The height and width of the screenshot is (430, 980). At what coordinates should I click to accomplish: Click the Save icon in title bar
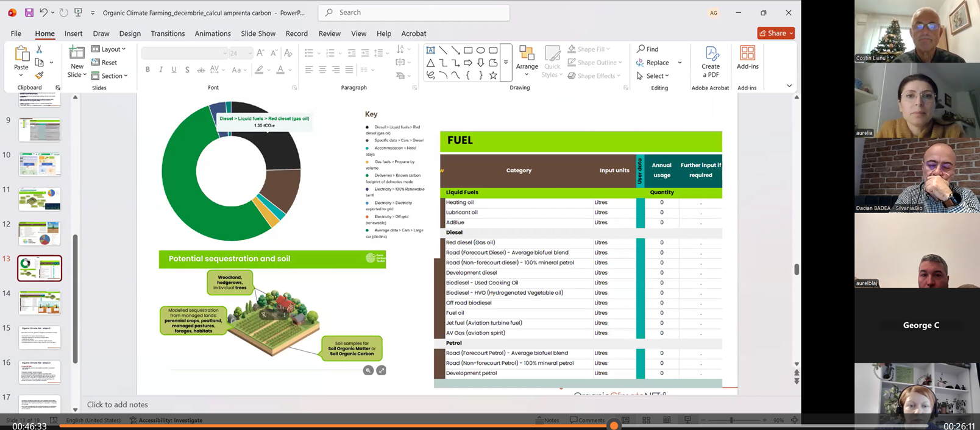[29, 12]
